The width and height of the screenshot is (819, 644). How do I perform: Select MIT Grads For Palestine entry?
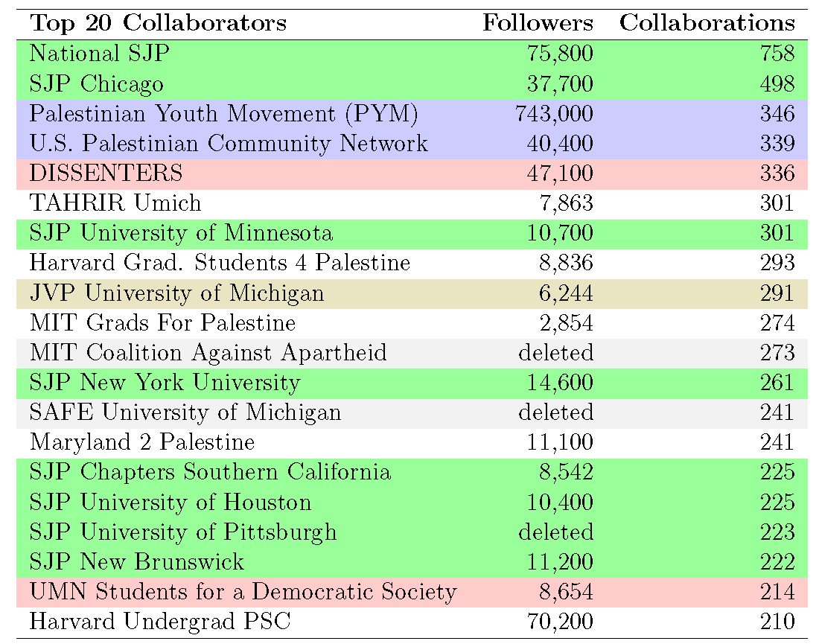coord(162,323)
